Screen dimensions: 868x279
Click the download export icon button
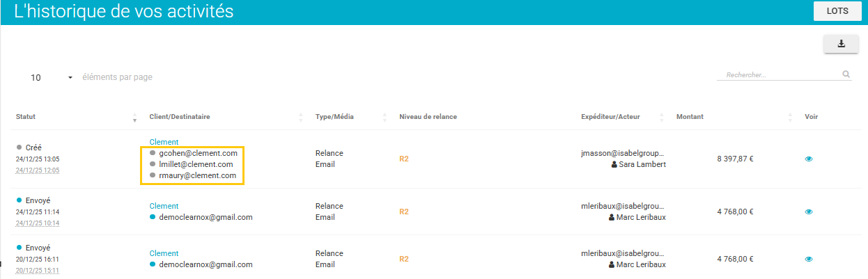point(841,44)
